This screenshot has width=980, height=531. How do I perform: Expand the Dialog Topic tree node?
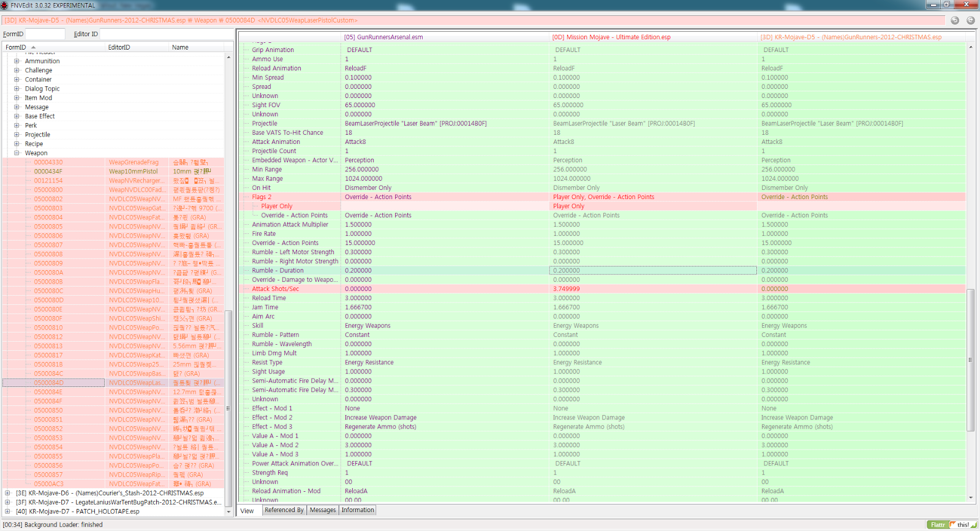17,89
